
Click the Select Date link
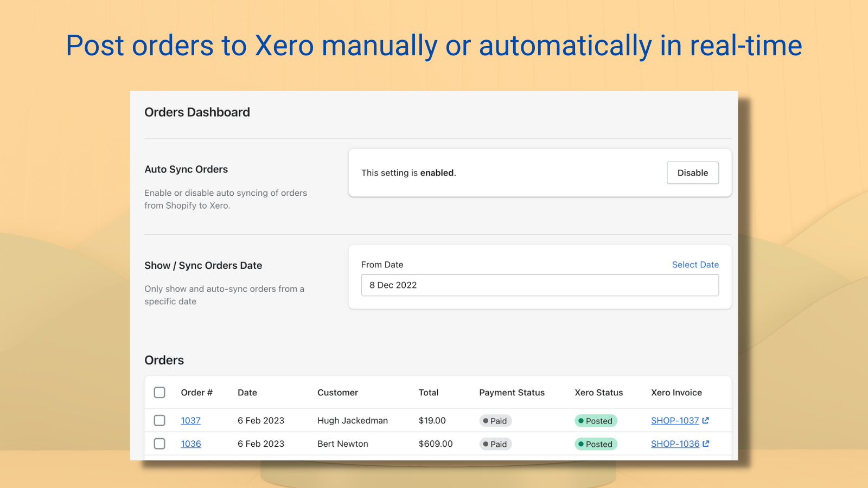click(695, 265)
